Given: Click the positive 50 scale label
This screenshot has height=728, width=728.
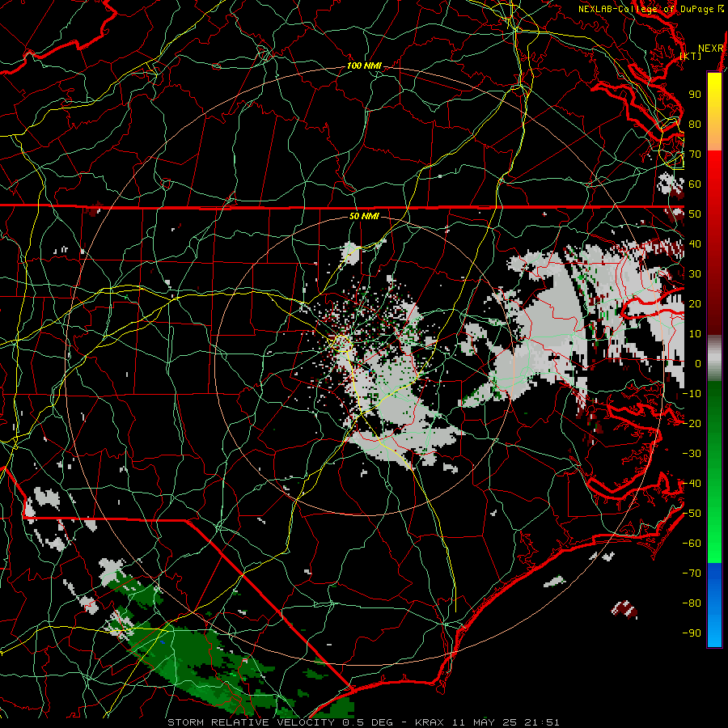Looking at the screenshot, I should pos(695,214).
